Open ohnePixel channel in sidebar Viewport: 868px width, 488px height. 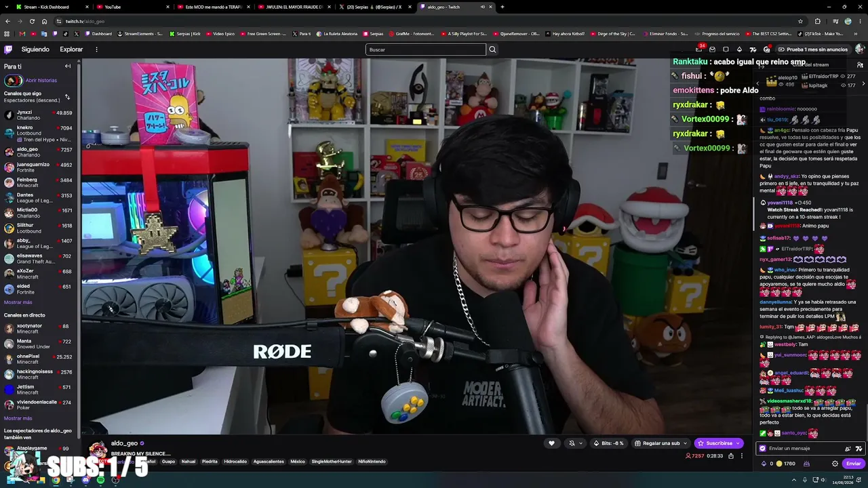coord(40,359)
